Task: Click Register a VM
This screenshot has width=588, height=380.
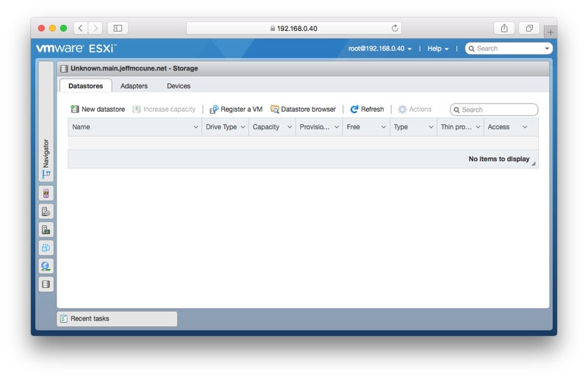Action: click(x=236, y=110)
